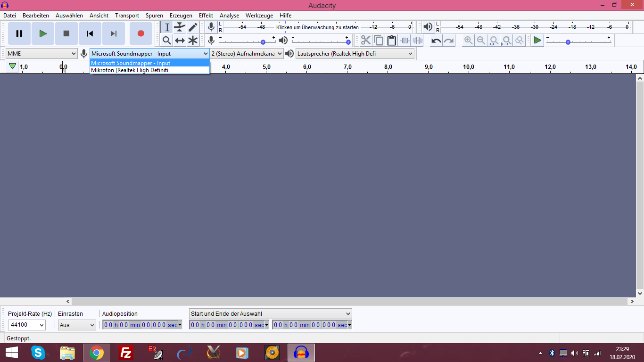Click 'Klicken um Überwachung zu starten' meter
This screenshot has width=644, height=362.
pyautogui.click(x=317, y=27)
